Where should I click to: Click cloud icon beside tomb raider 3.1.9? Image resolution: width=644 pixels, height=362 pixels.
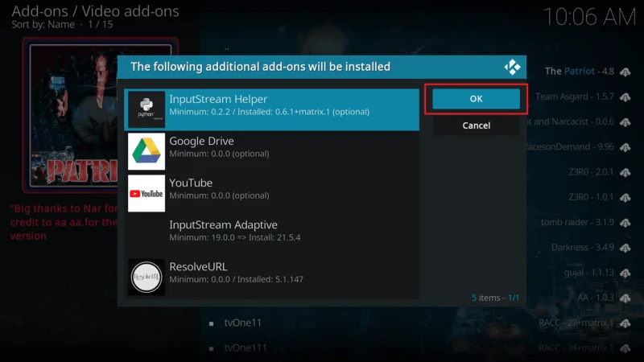coord(625,223)
